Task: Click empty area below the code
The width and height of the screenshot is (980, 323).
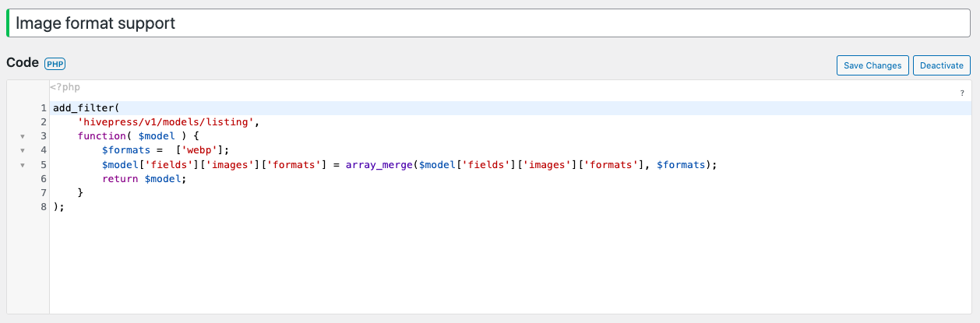Action: pyautogui.click(x=510, y=265)
